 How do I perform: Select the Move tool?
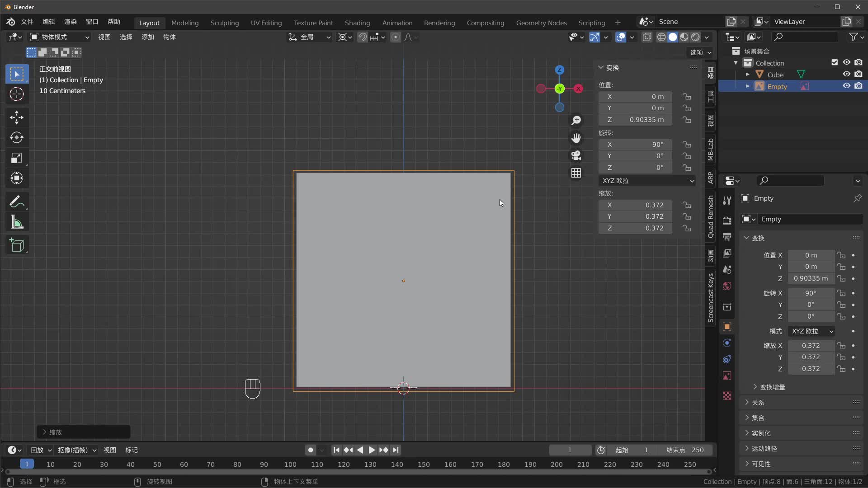[17, 117]
